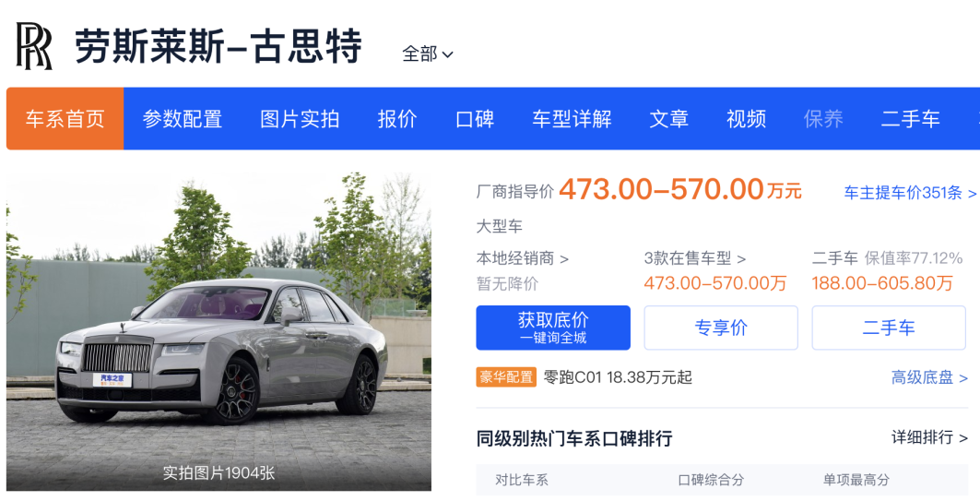Go to 车系首页 tab

(65, 119)
